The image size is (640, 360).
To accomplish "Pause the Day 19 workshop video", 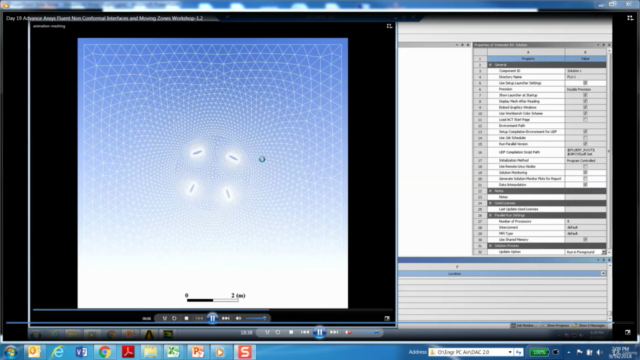I will tap(320, 333).
